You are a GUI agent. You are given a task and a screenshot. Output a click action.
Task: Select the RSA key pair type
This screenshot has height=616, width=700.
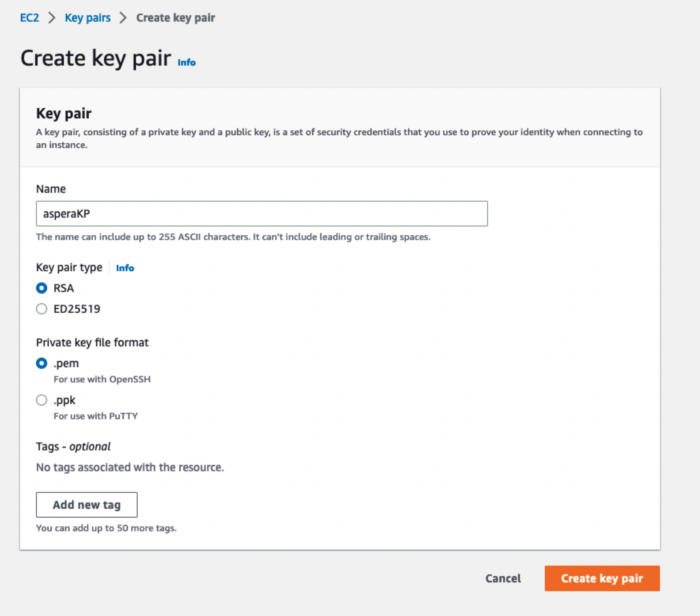coord(42,288)
